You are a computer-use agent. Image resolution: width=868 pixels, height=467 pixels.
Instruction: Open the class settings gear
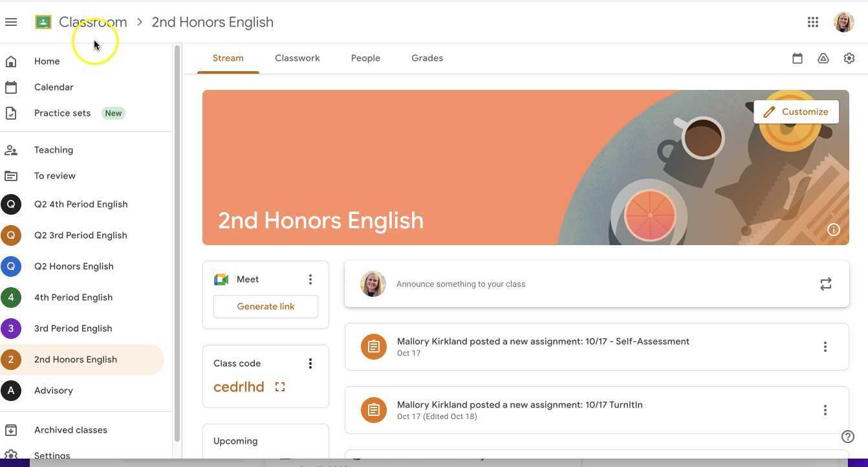click(849, 58)
